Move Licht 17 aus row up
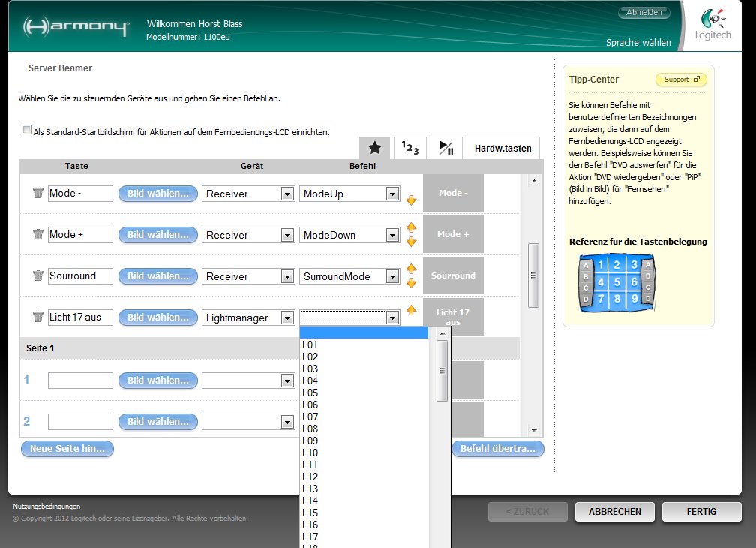The width and height of the screenshot is (756, 548). coord(411,310)
